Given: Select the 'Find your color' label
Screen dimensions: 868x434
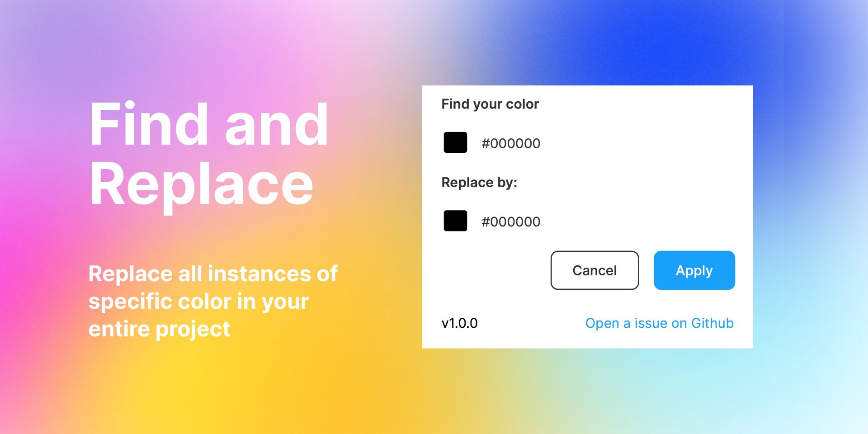Looking at the screenshot, I should coord(490,104).
